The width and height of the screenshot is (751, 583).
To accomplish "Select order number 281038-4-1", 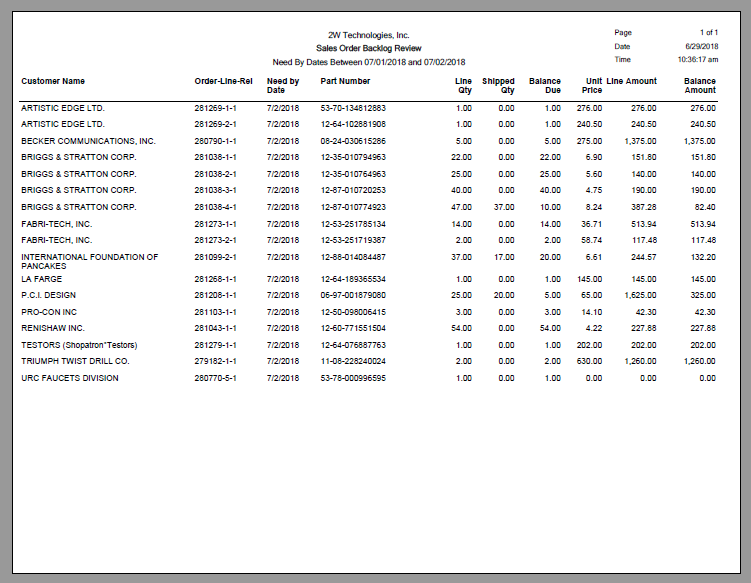I will (x=215, y=207).
